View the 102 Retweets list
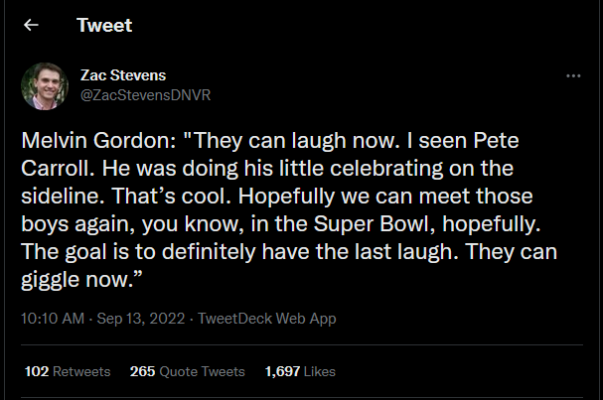 pos(67,372)
